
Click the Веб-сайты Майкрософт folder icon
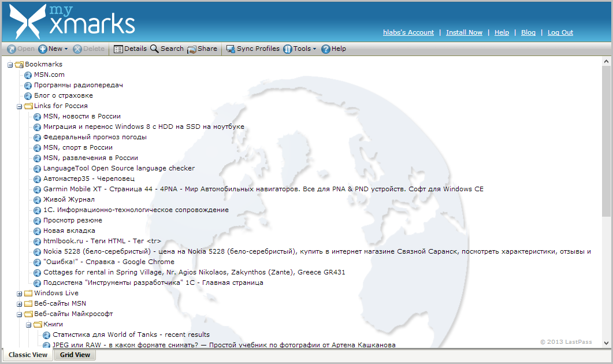tap(28, 314)
